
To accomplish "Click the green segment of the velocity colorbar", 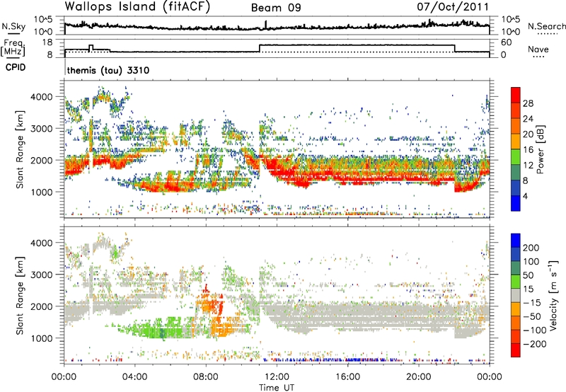I will [516, 282].
